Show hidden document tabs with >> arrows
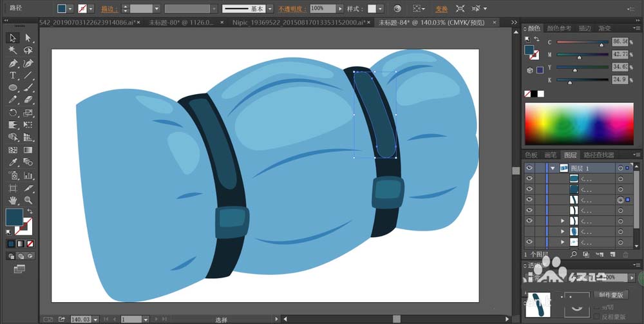The height and width of the screenshot is (324, 644). point(514,23)
